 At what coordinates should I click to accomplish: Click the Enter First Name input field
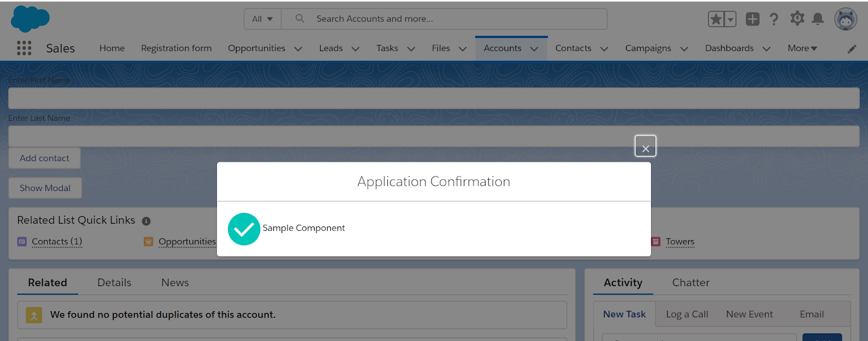tap(434, 98)
